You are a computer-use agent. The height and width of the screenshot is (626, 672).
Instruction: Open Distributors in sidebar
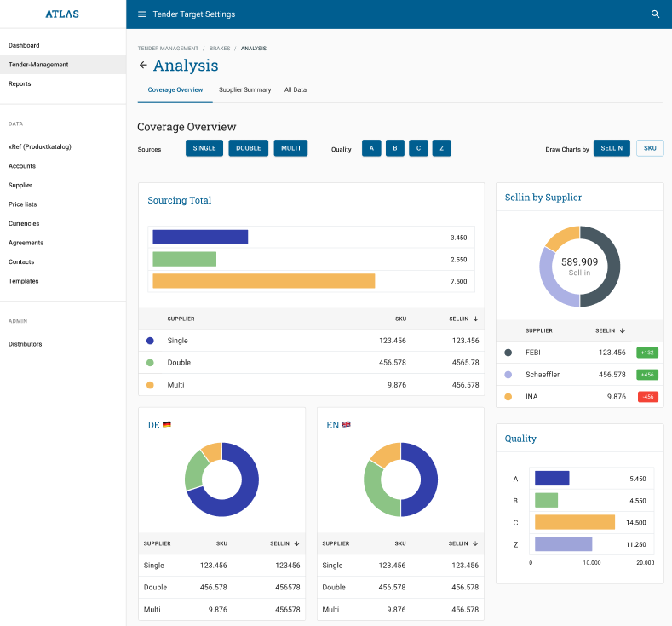(26, 344)
